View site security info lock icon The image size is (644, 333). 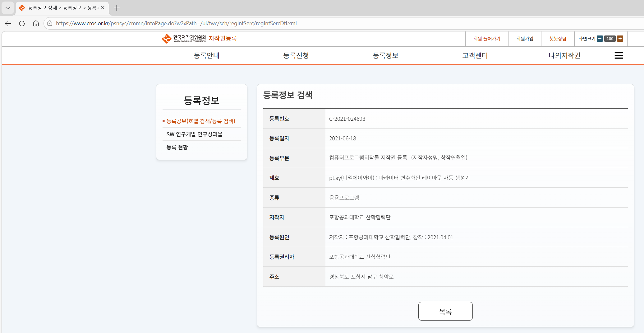[50, 23]
